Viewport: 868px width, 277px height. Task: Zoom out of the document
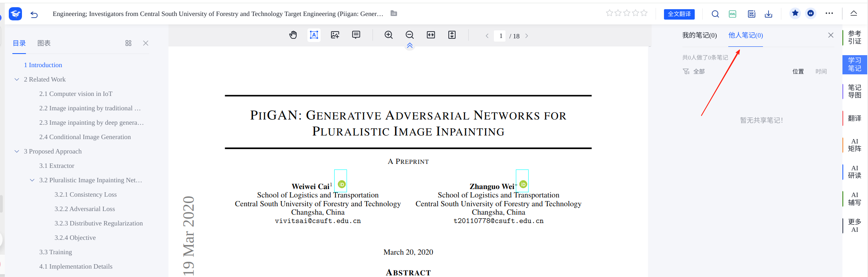tap(410, 35)
